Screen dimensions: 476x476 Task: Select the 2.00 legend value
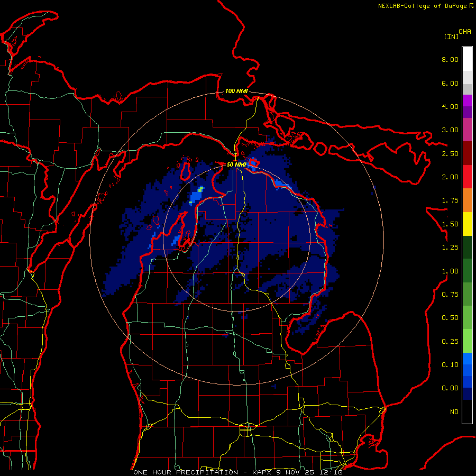450,177
